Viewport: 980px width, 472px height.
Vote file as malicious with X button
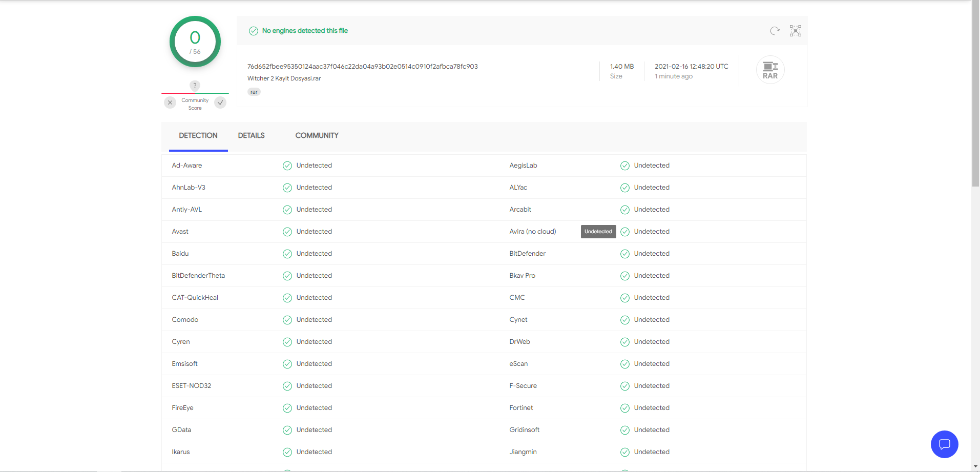point(170,102)
